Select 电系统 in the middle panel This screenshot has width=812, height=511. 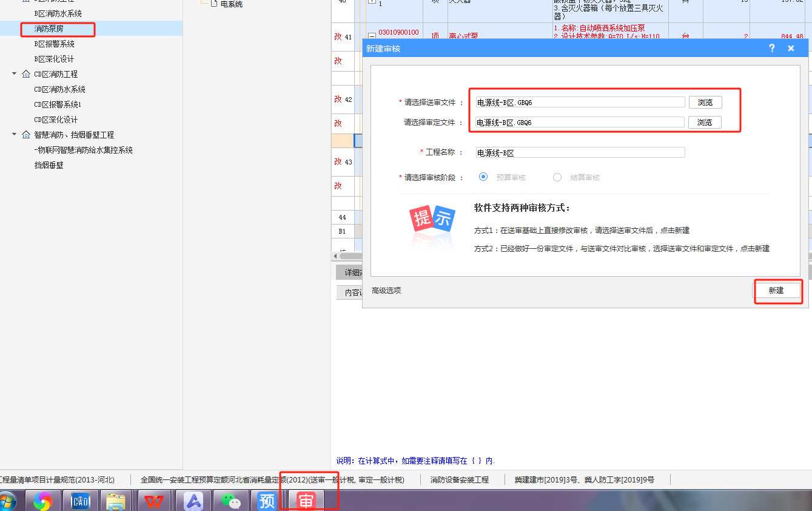tap(232, 4)
